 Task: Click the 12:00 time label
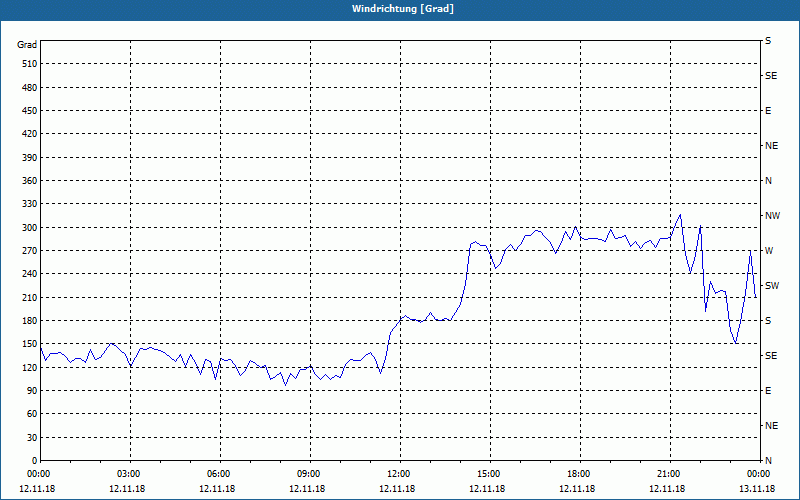400,474
